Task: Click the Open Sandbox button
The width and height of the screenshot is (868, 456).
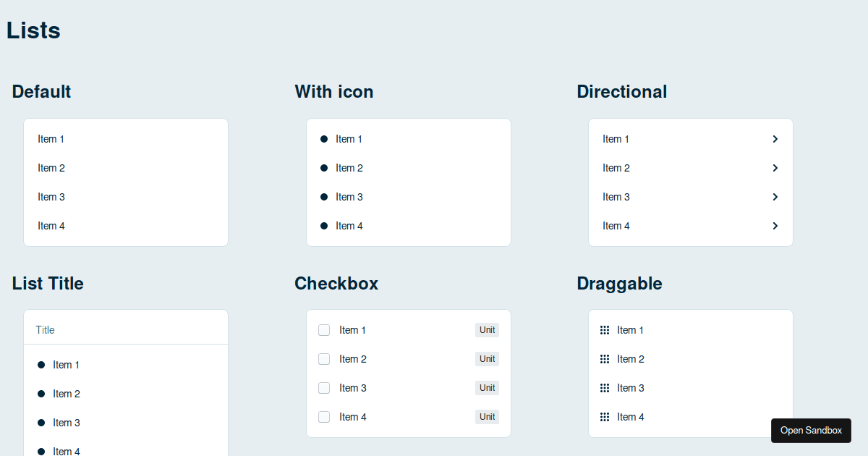Action: click(811, 431)
